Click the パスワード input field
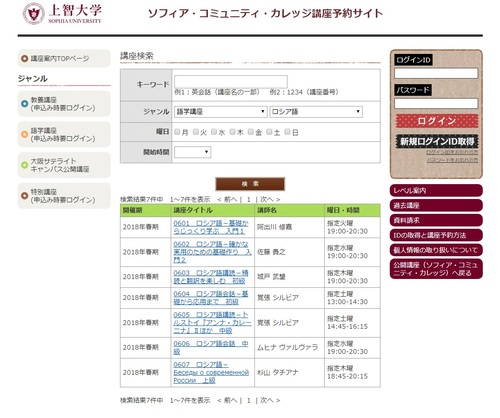Screen dimensions: 500x418 436,103
